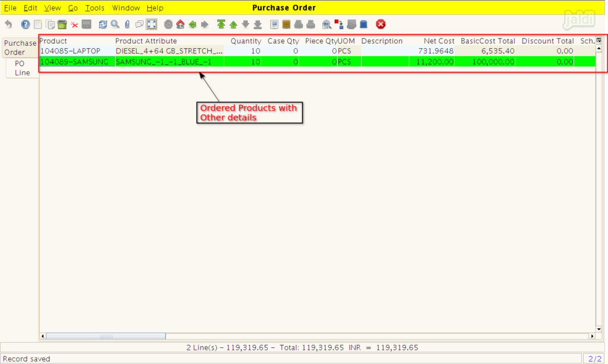This screenshot has height=364, width=608.
Task: Open the Active workflows icon
Action: [339, 24]
